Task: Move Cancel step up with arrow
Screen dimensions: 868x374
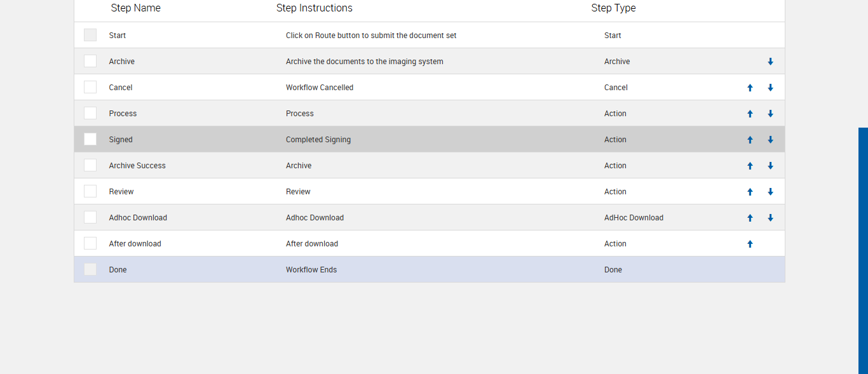Action: click(750, 88)
